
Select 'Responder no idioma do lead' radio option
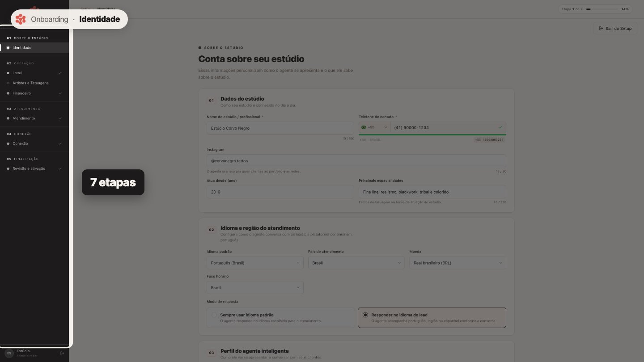tap(432, 318)
